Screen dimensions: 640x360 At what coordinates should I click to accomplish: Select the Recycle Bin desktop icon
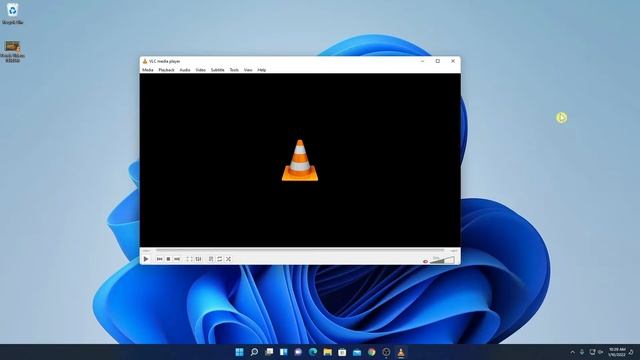click(12, 13)
